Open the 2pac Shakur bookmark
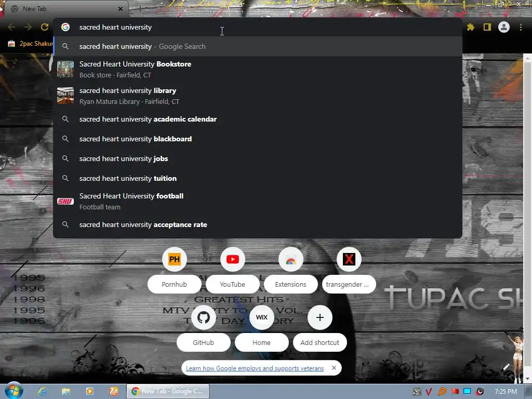 (31, 44)
